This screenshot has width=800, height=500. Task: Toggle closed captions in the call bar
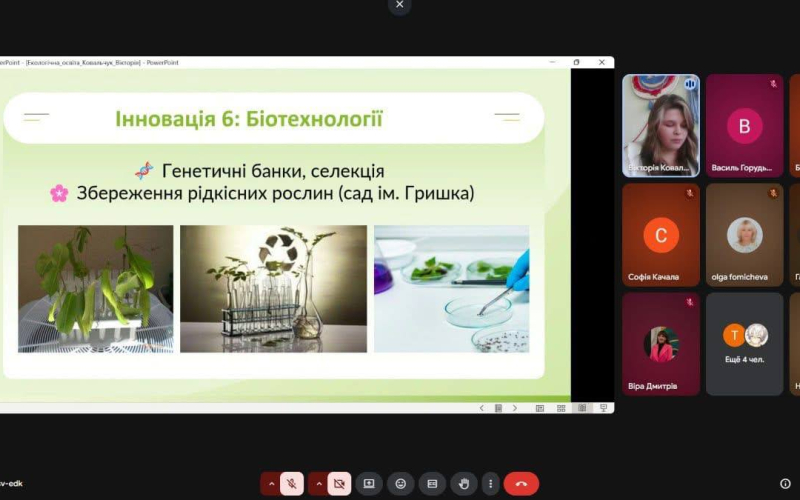tap(432, 484)
